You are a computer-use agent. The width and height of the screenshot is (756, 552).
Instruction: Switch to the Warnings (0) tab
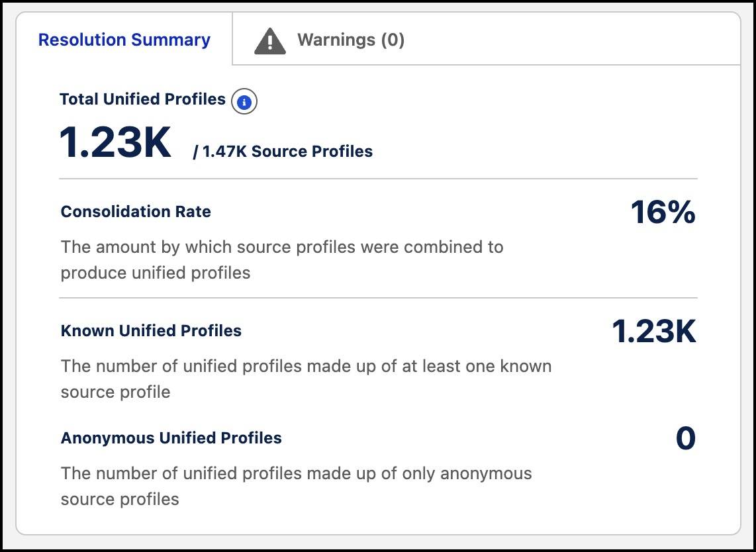pyautogui.click(x=351, y=40)
